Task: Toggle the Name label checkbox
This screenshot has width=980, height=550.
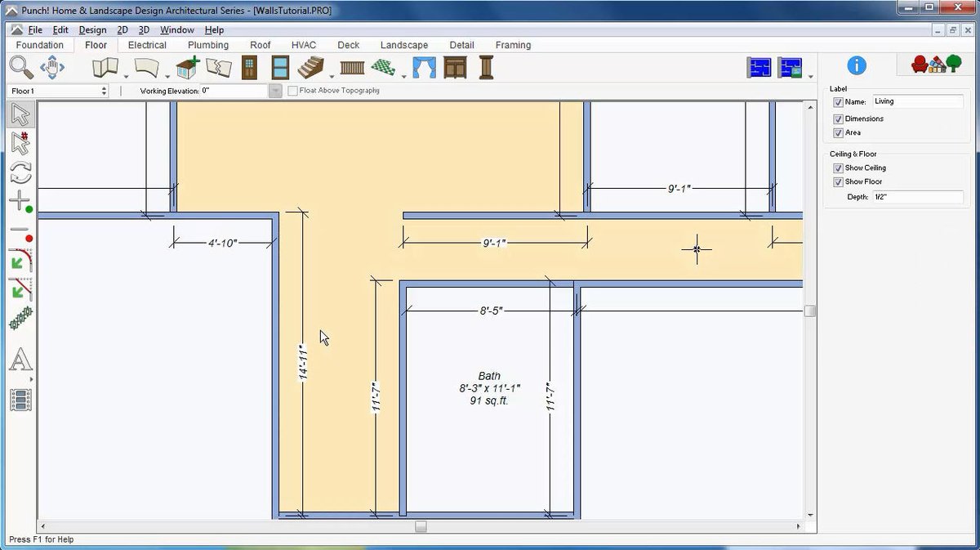Action: tap(838, 102)
